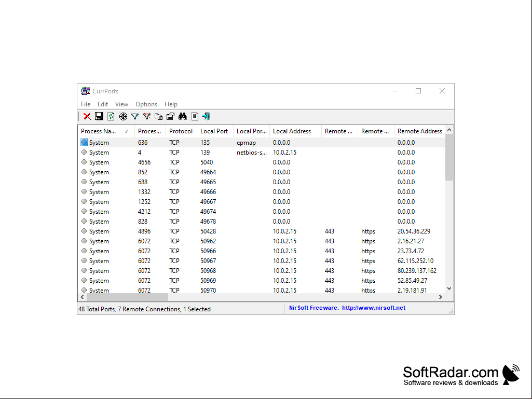Click the vertical scrollbar up arrow
This screenshot has height=399, width=532.
(x=449, y=130)
